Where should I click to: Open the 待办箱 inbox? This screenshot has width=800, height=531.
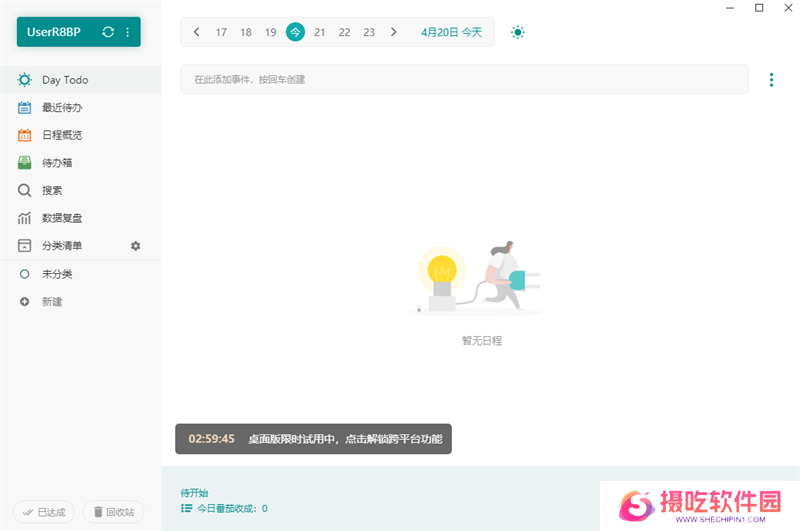click(56, 162)
